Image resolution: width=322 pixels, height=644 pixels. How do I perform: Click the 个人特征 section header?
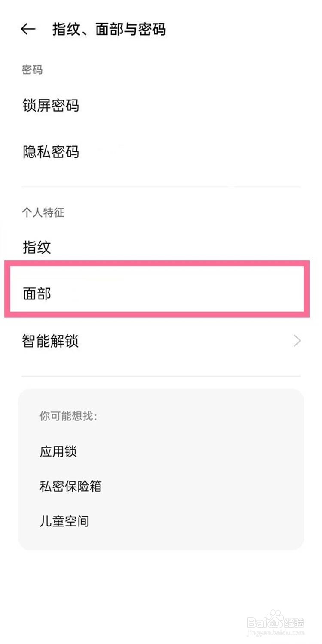click(43, 212)
